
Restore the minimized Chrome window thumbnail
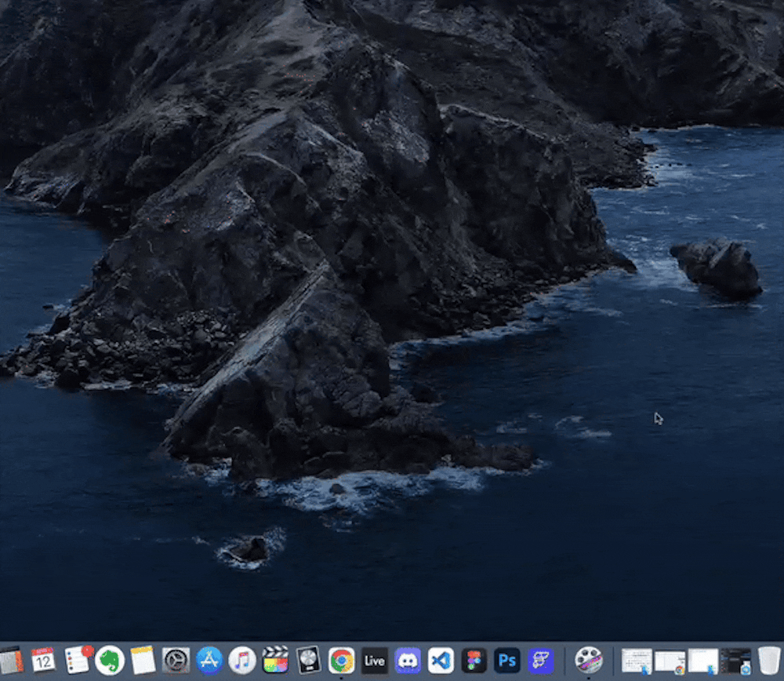(x=670, y=661)
